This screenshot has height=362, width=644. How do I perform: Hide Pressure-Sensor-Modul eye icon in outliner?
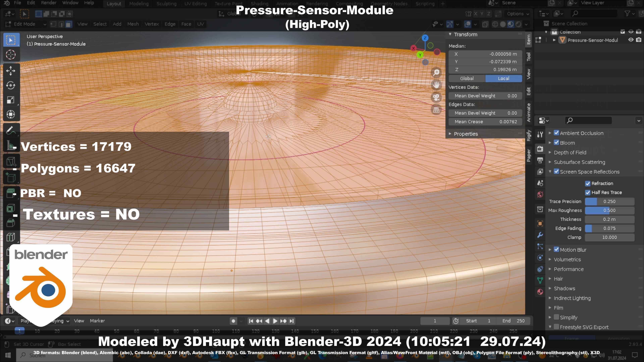point(631,40)
